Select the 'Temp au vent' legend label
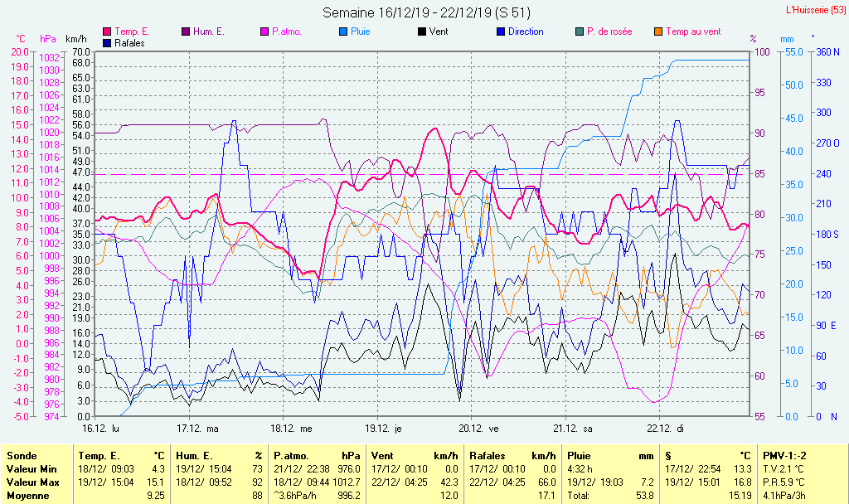This screenshot has width=849, height=504. pos(694,32)
